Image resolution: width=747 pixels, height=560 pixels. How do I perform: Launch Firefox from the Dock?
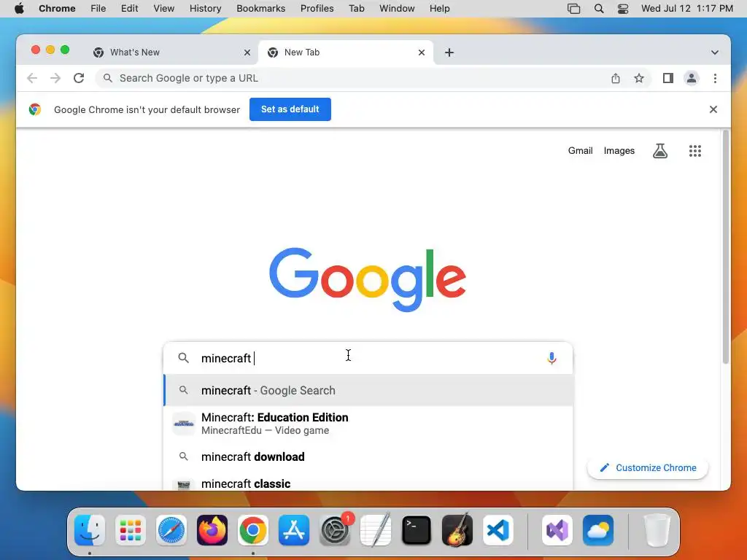click(x=212, y=530)
